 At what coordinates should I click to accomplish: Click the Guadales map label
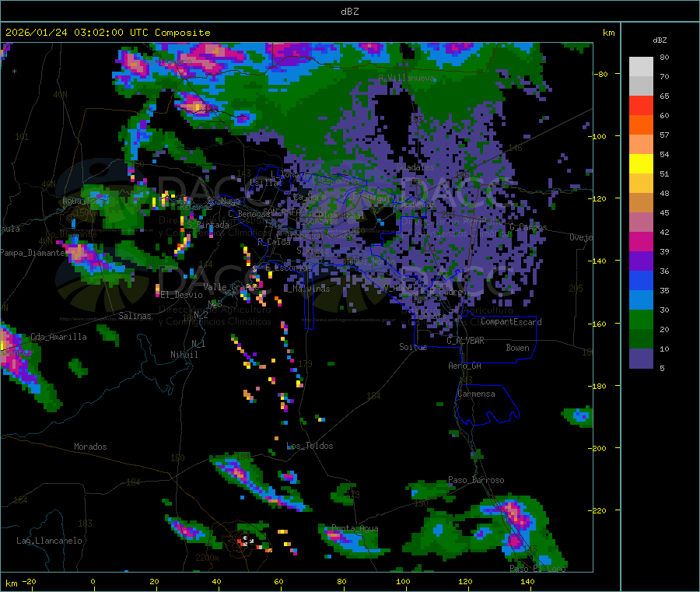(415, 167)
